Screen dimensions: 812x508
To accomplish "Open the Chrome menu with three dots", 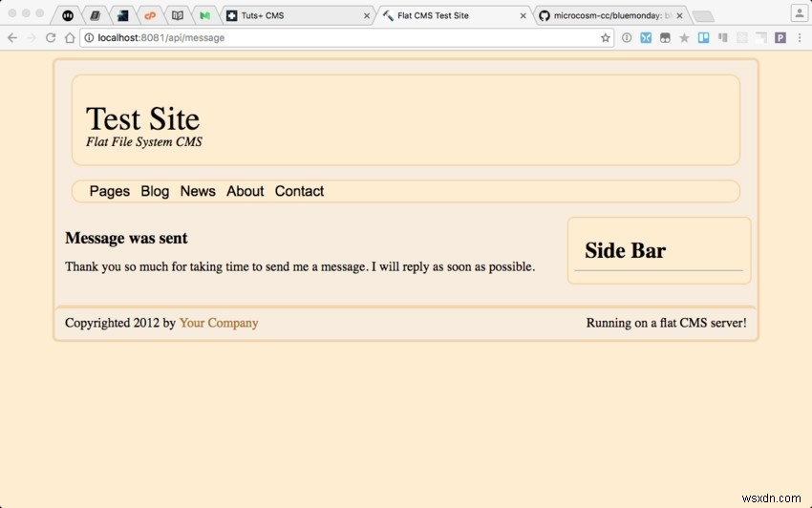I will (x=800, y=38).
